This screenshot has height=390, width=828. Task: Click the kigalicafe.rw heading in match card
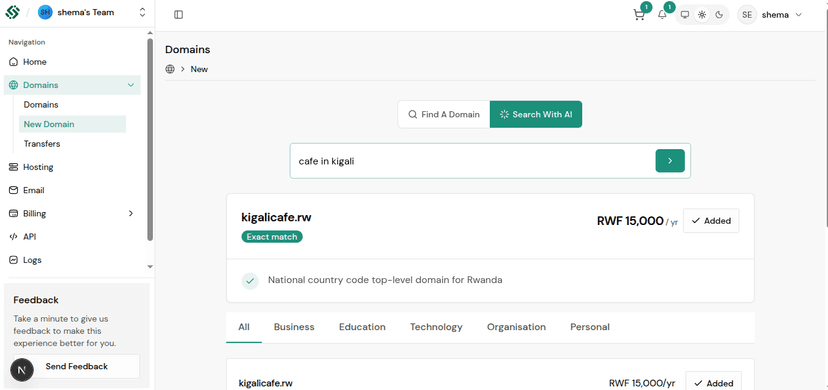coord(276,217)
